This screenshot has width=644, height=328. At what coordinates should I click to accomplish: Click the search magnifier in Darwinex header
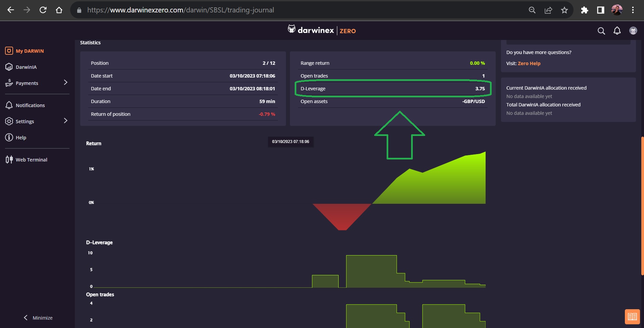pyautogui.click(x=601, y=31)
